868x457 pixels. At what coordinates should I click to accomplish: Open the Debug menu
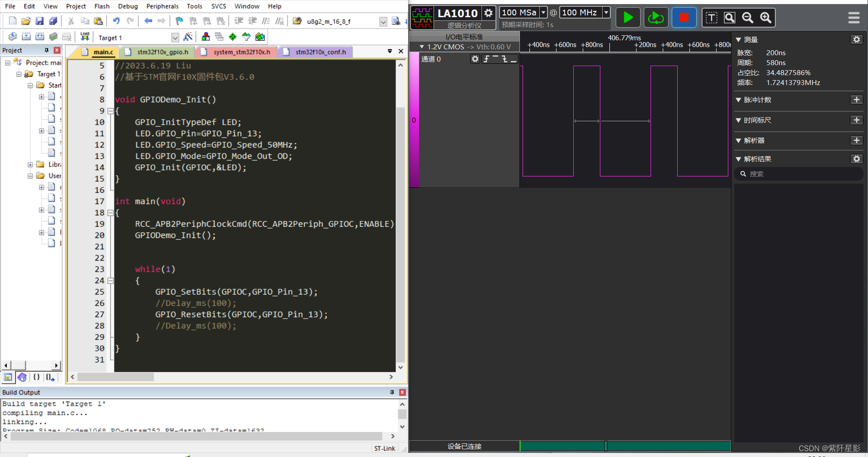tap(128, 6)
